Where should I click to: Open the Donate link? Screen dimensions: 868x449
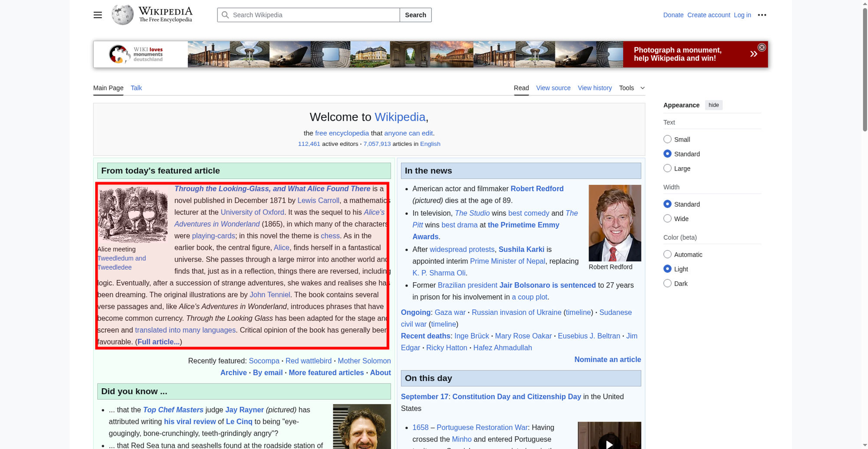pyautogui.click(x=673, y=15)
